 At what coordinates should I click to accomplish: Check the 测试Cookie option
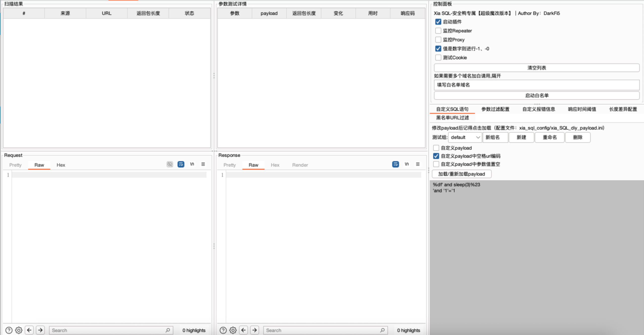[438, 58]
